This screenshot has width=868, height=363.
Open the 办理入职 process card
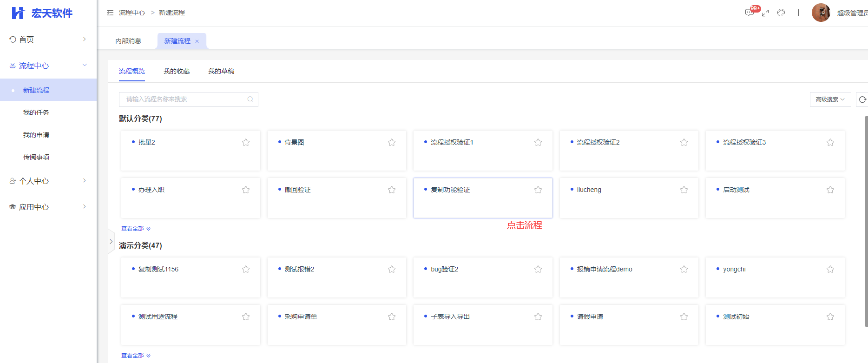coord(191,198)
